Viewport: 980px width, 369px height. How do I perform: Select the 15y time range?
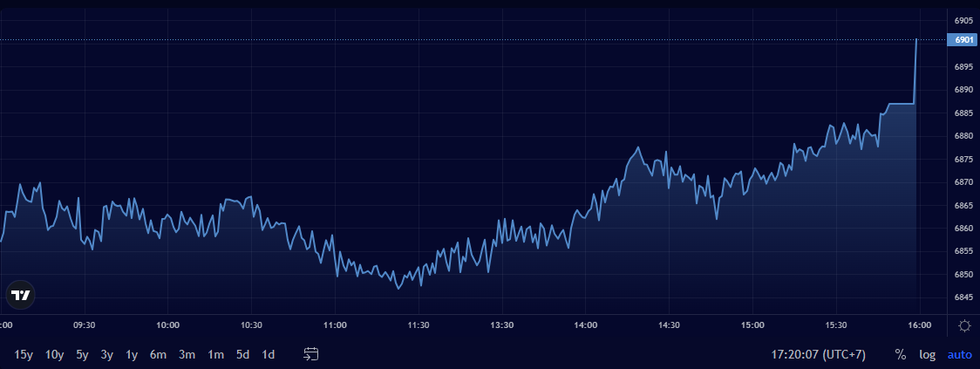point(24,355)
